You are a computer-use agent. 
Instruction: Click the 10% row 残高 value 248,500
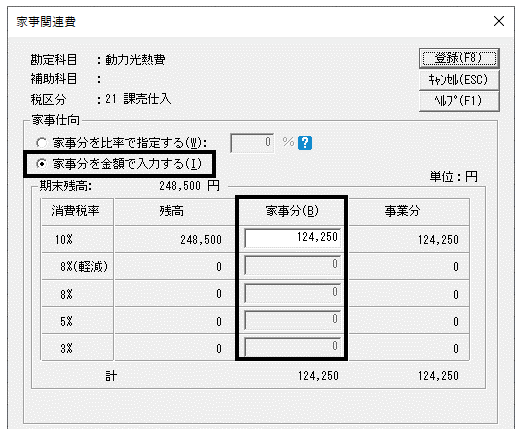tap(201, 240)
